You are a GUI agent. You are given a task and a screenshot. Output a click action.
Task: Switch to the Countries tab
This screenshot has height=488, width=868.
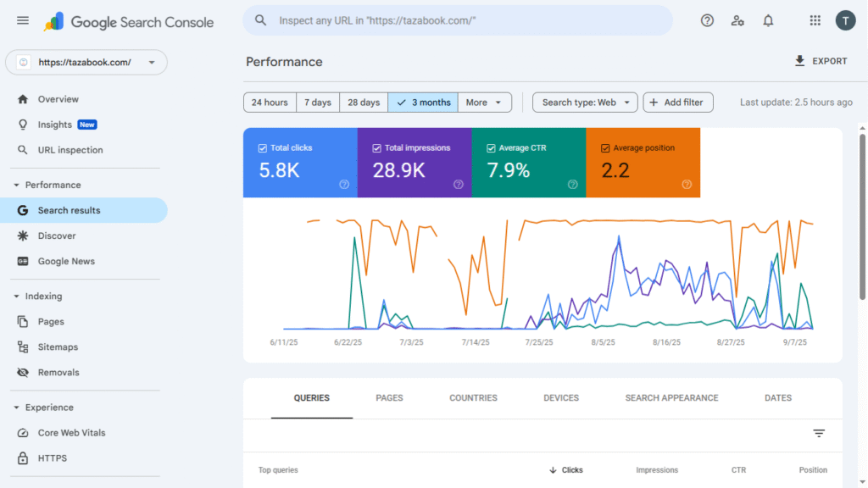coord(473,398)
